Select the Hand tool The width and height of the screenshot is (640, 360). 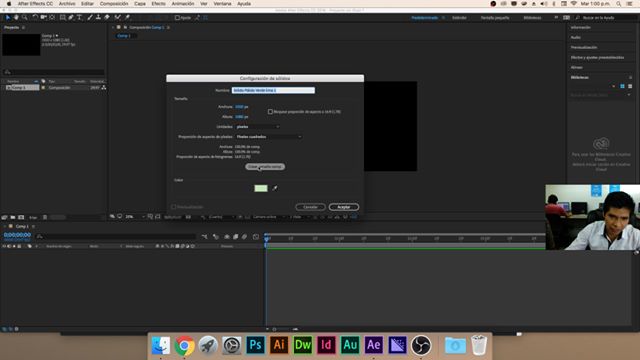[16, 18]
